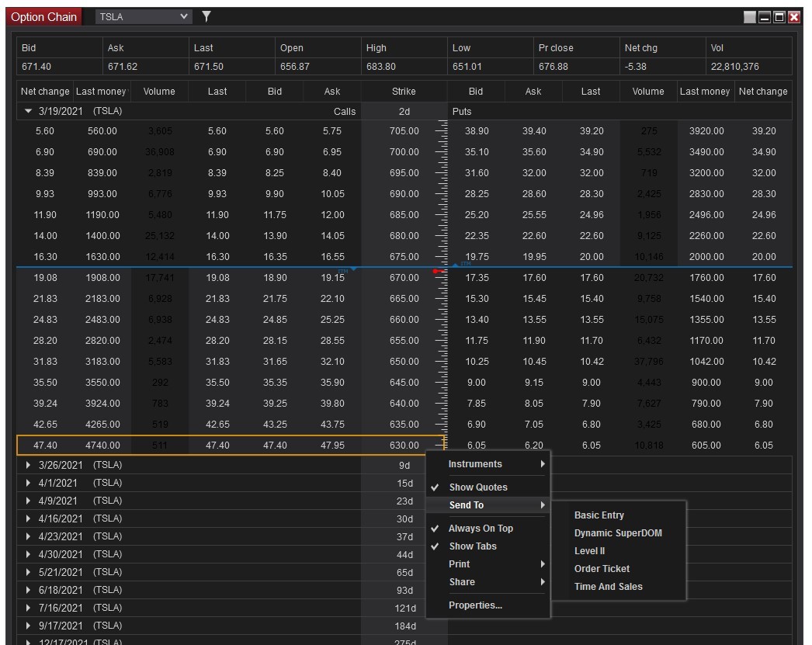Click the Strike column header
Screen dimensions: 812x645
point(404,92)
